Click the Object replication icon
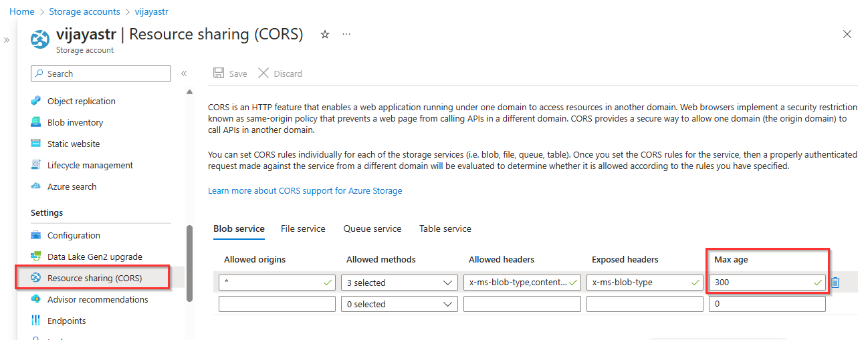Image resolution: width=868 pixels, height=340 pixels. (x=36, y=101)
